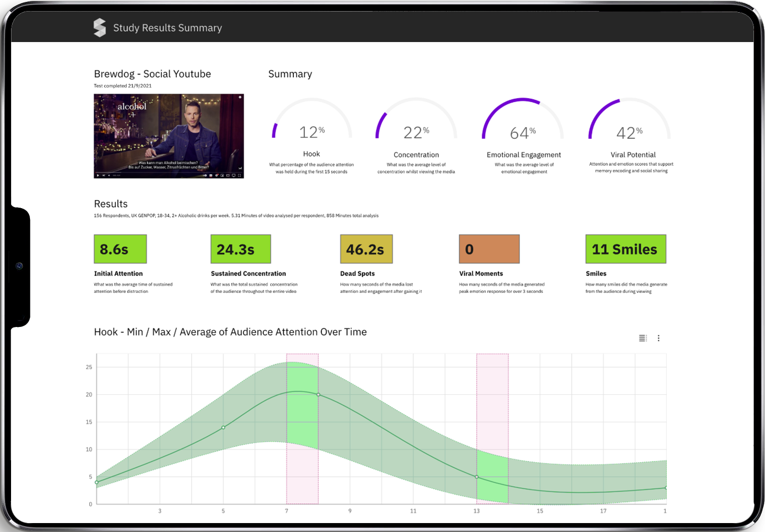Skip to the next video in the player
Screen dimensions: 765x532
(x=103, y=175)
